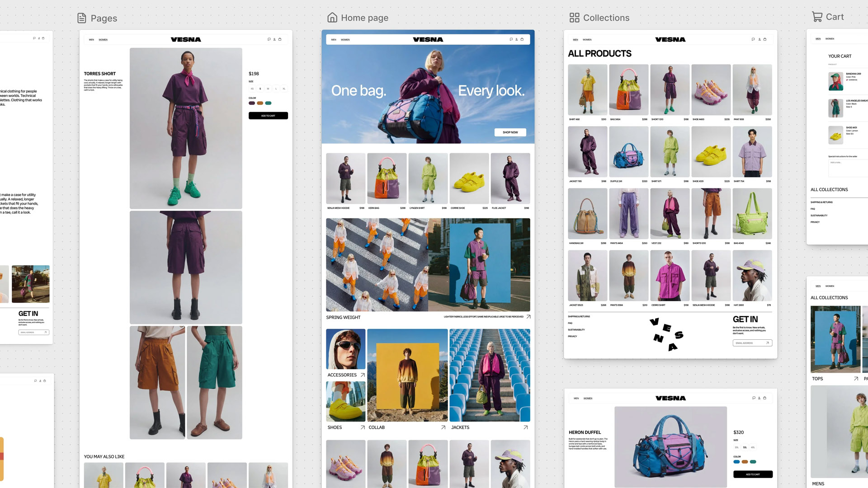
Task: Select size XS on Torres Short page
Action: (252, 89)
